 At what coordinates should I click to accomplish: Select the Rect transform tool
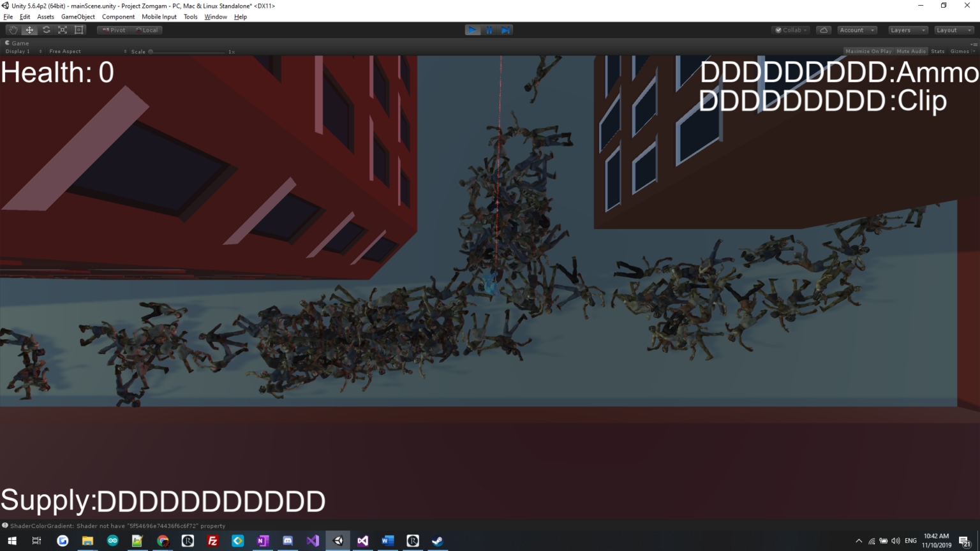(79, 29)
